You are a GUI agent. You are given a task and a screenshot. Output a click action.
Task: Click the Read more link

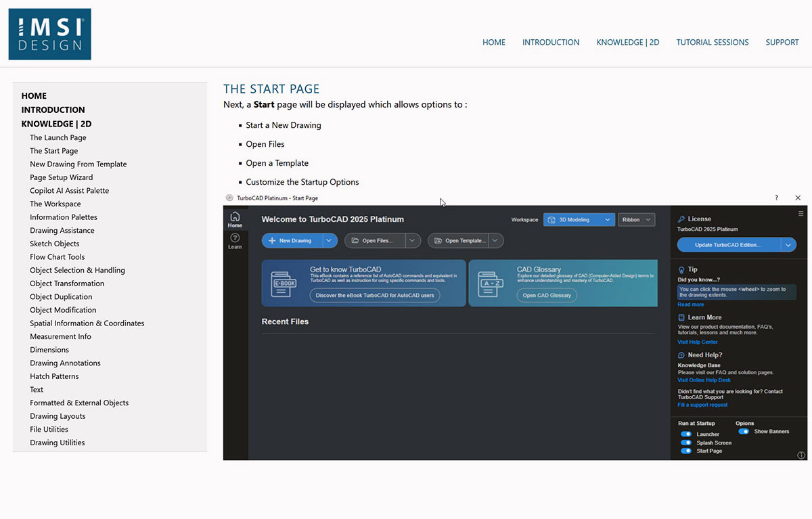(x=691, y=304)
